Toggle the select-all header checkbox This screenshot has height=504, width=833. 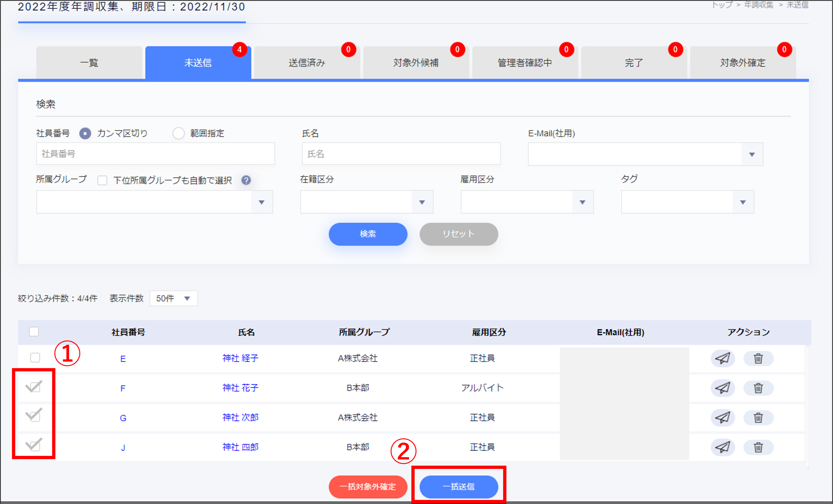click(x=34, y=331)
